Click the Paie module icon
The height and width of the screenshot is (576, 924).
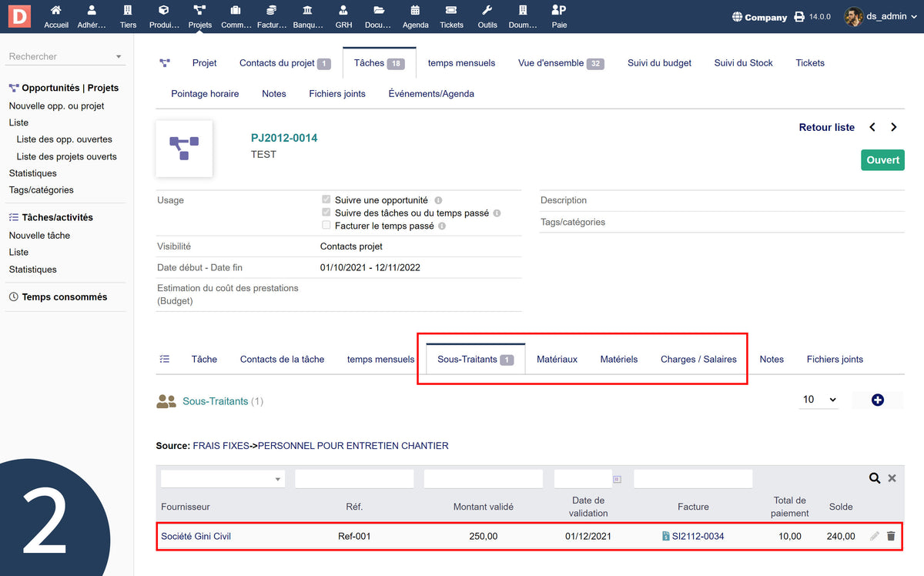(558, 12)
